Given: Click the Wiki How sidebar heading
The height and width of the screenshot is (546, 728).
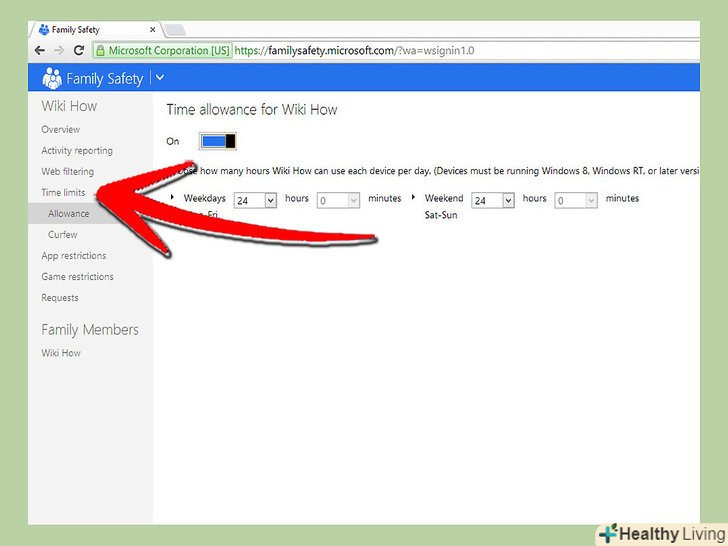Looking at the screenshot, I should pos(69,106).
